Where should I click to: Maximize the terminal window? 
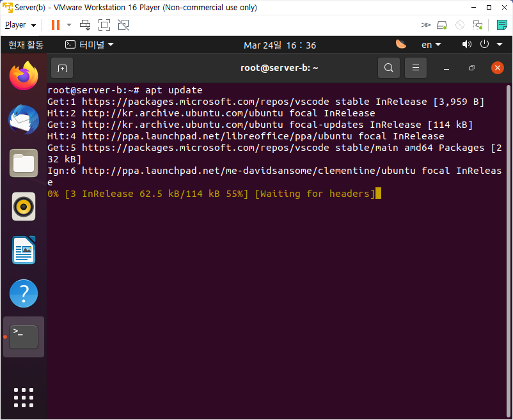[x=472, y=68]
